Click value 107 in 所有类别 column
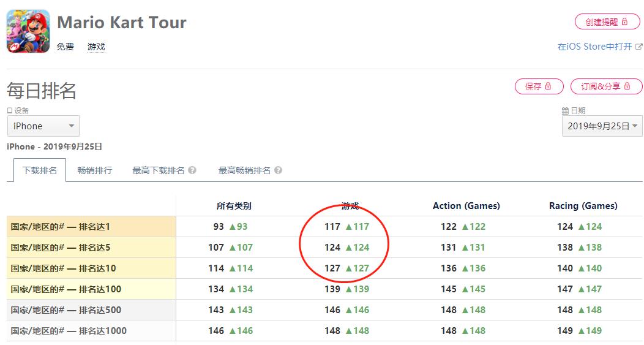 216,248
